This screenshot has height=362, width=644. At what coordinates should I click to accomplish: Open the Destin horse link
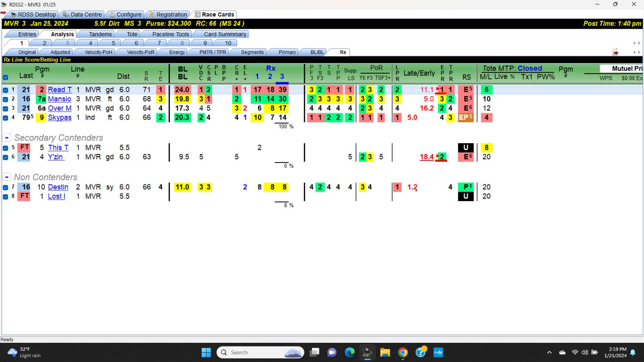(58, 187)
